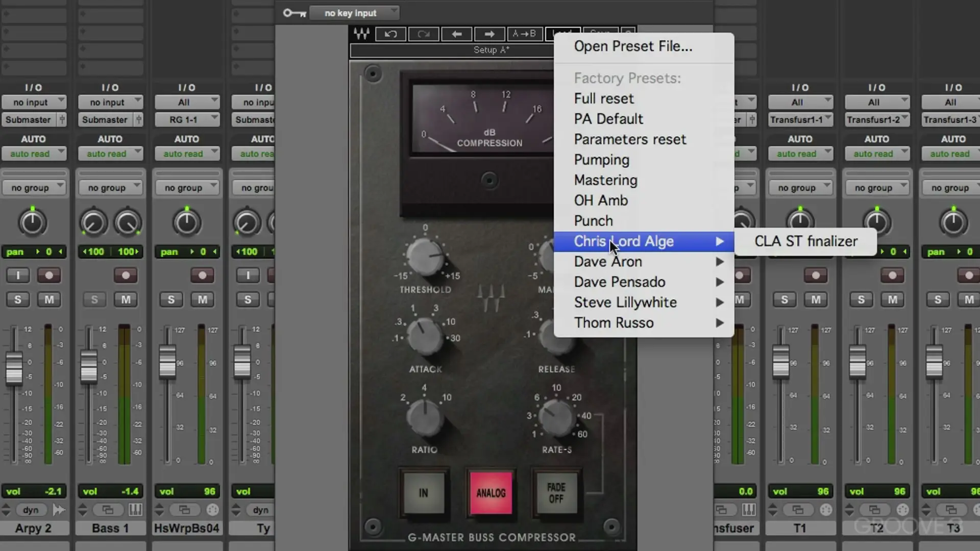
Task: Expand the Thom Russo submenu
Action: 644,323
